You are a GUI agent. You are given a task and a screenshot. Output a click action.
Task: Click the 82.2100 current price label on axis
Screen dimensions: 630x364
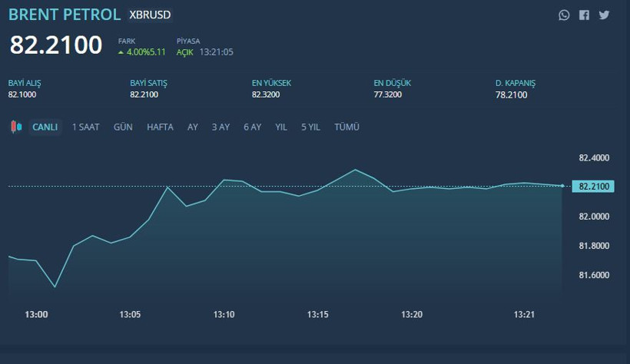click(x=593, y=186)
